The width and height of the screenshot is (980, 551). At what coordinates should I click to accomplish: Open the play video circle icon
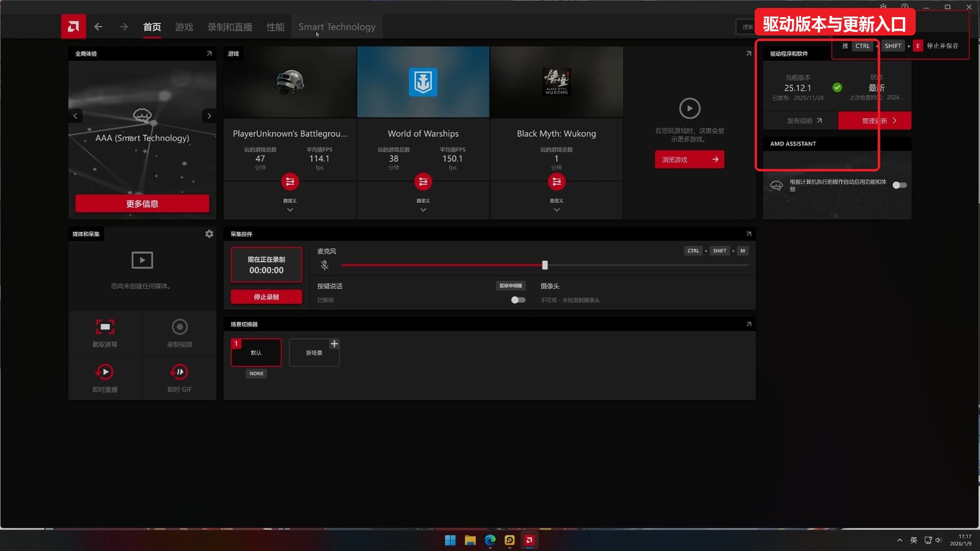point(690,108)
